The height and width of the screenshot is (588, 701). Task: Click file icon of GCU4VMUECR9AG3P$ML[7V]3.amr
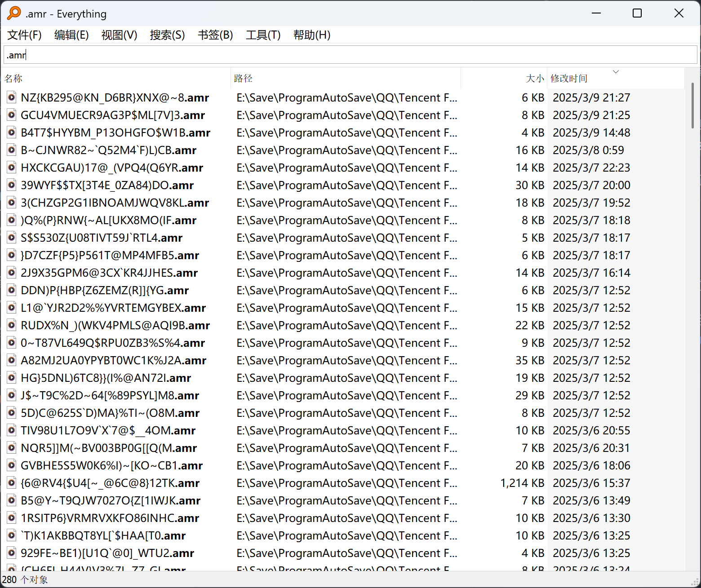click(12, 115)
